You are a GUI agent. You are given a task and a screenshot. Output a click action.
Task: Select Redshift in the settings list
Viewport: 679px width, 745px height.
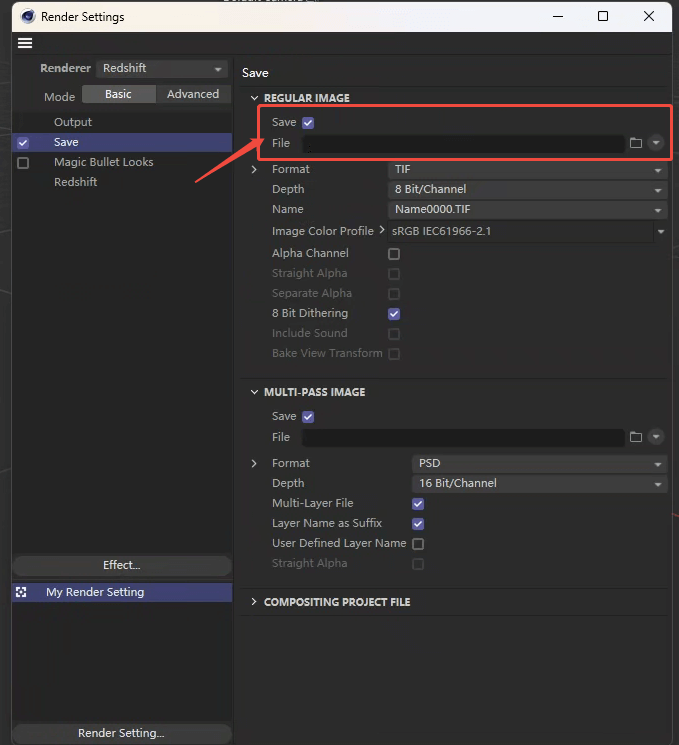76,182
